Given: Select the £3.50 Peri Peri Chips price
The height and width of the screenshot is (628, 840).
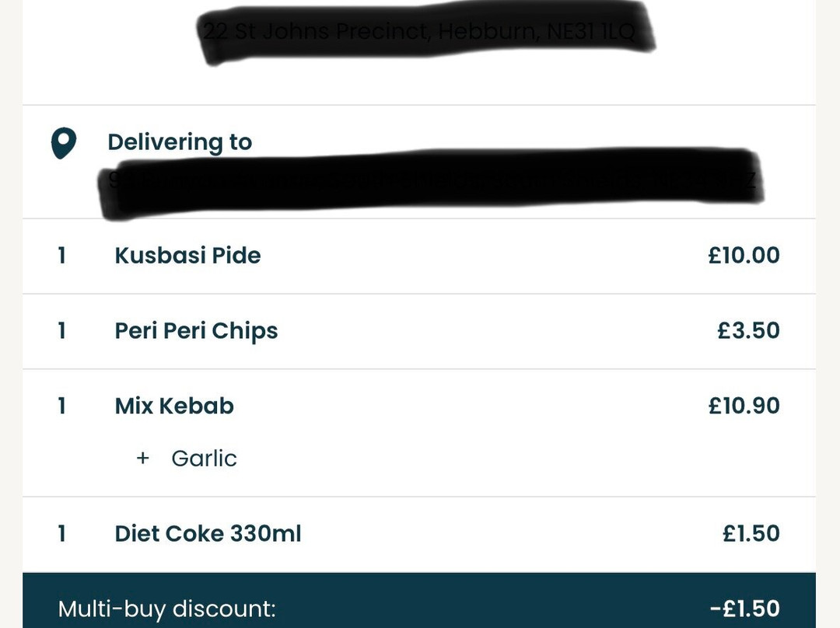Looking at the screenshot, I should [x=748, y=331].
